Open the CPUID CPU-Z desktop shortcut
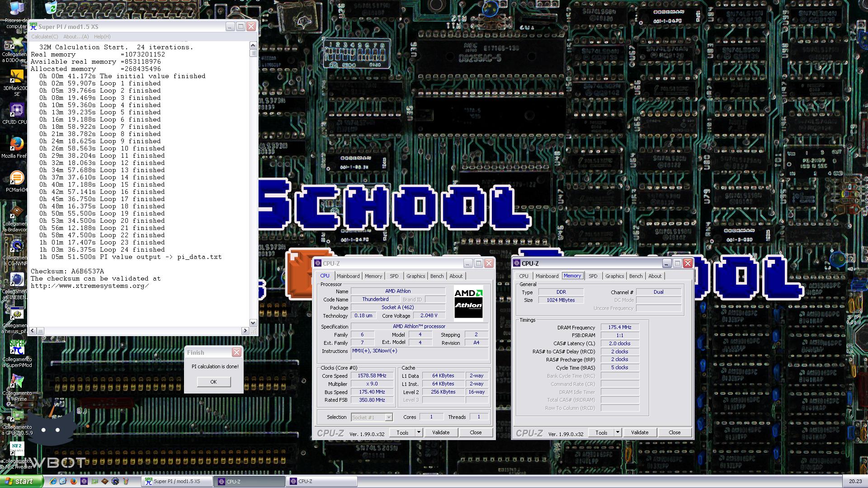Screen dimensions: 868x488 tap(16, 114)
